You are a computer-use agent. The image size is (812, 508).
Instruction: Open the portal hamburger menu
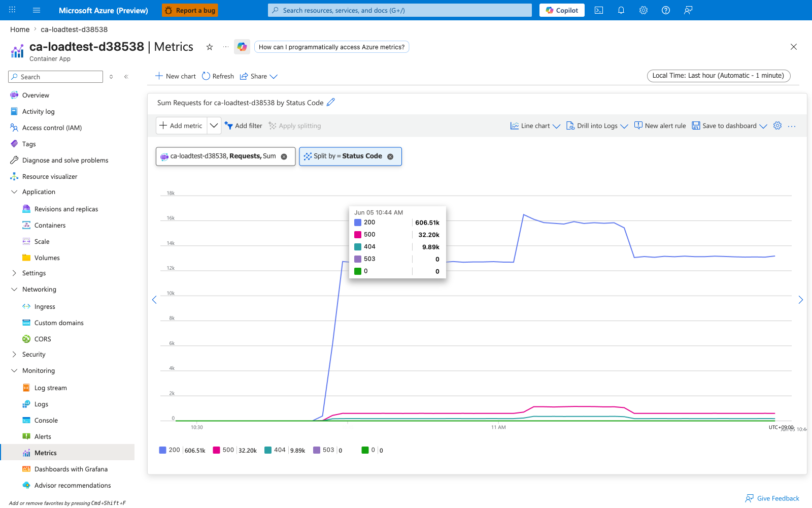37,10
